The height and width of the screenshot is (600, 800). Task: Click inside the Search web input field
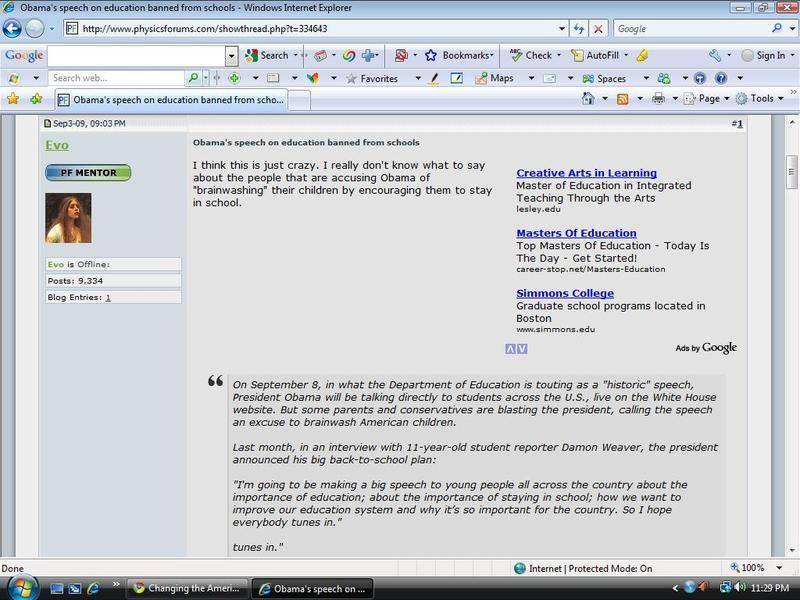(116, 78)
